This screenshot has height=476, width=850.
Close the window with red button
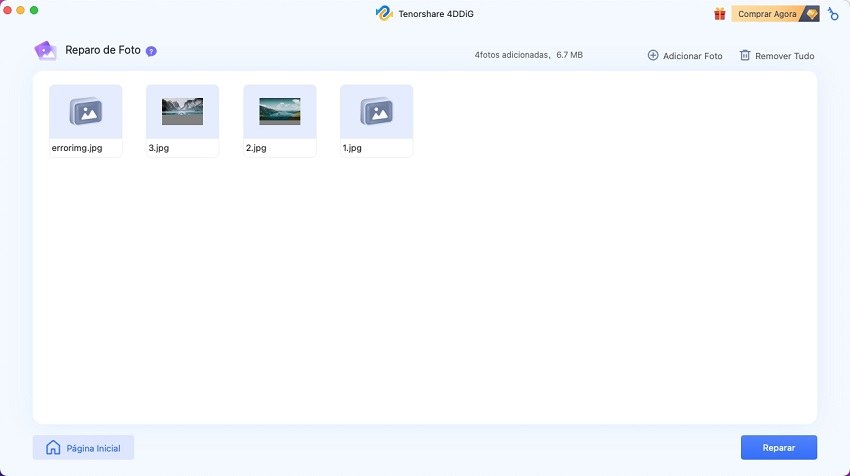click(x=8, y=10)
